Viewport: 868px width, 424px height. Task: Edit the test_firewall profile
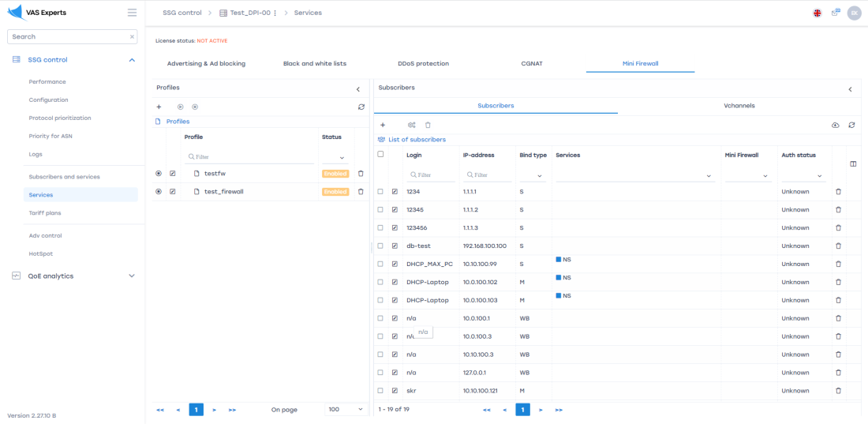tap(173, 192)
